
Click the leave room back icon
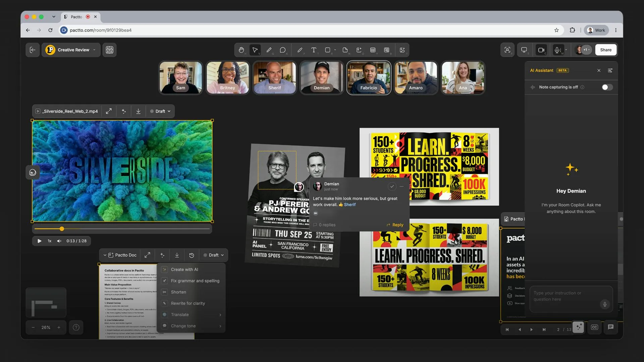pyautogui.click(x=33, y=50)
